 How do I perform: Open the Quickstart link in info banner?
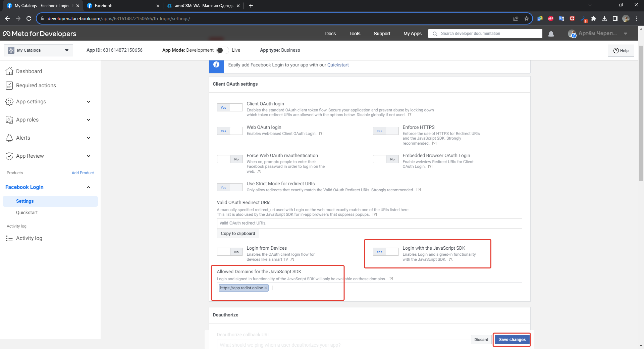coord(338,65)
